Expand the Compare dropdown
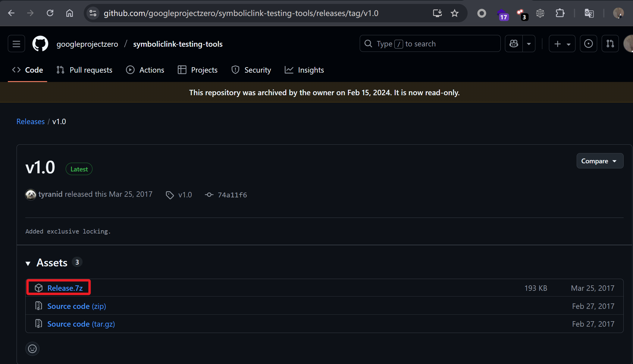 click(599, 161)
